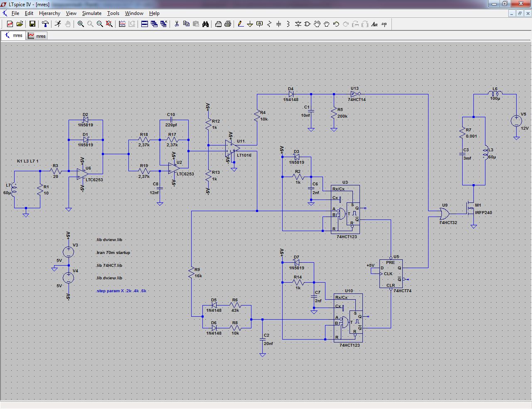Open the Component gate symbol tool
Image resolution: width=532 pixels, height=409 pixels.
[x=308, y=24]
